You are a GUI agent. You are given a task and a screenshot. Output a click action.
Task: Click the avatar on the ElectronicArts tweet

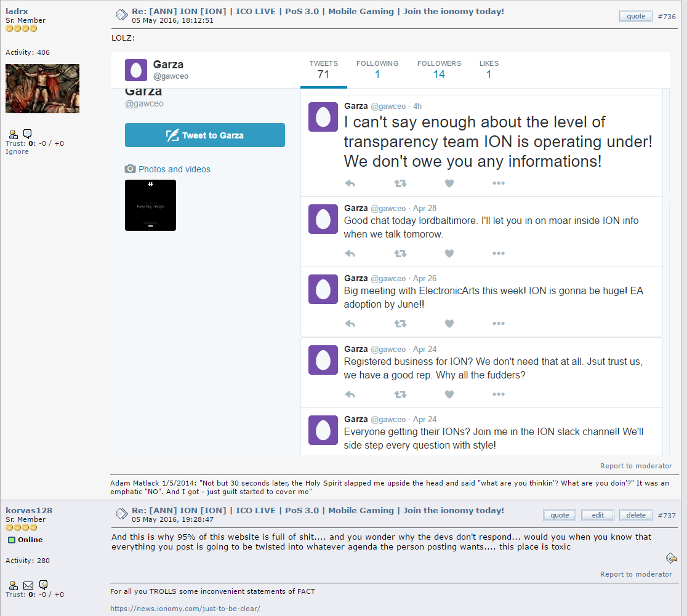323,289
